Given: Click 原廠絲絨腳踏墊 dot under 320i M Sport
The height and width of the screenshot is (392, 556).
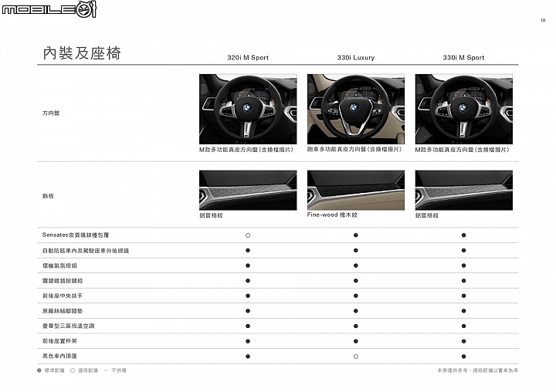Looking at the screenshot, I should [248, 311].
